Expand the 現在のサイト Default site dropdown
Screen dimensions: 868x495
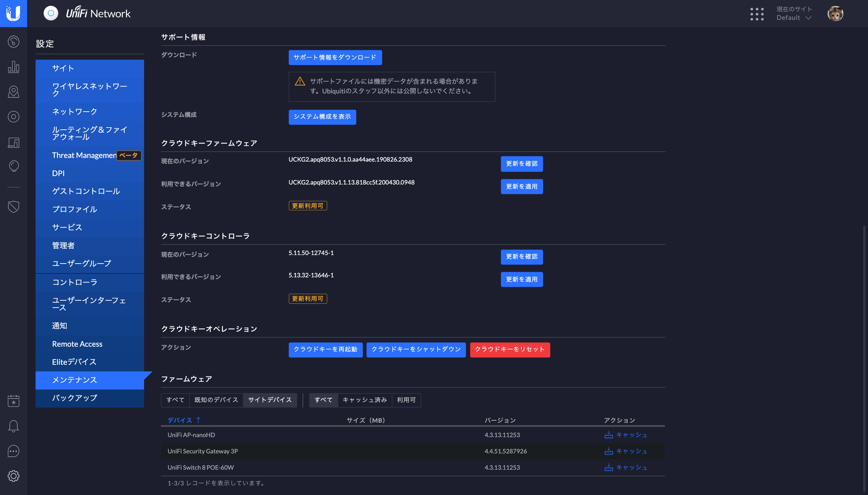[x=794, y=14]
